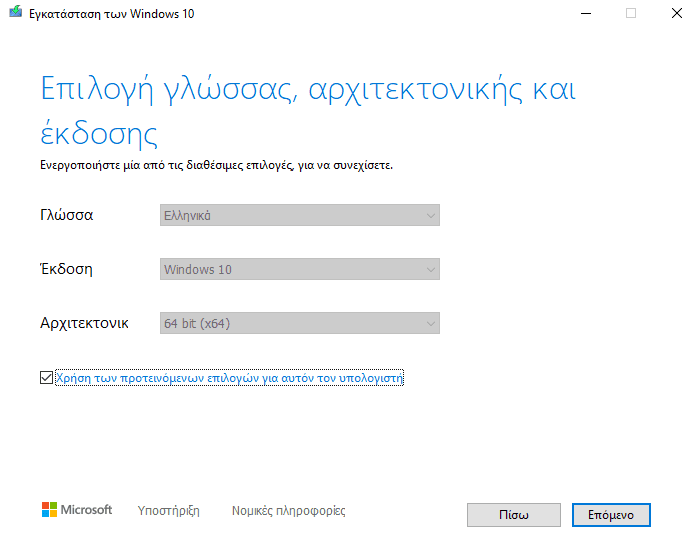Screen dimensions: 700x547
Task: Click the Επόμενο button
Action: click(x=611, y=515)
